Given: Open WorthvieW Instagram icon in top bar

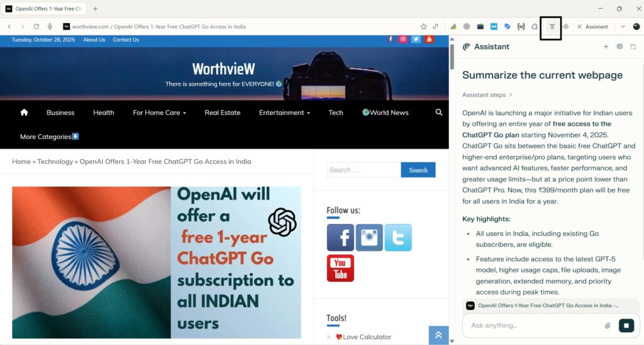Looking at the screenshot, I should tap(403, 39).
